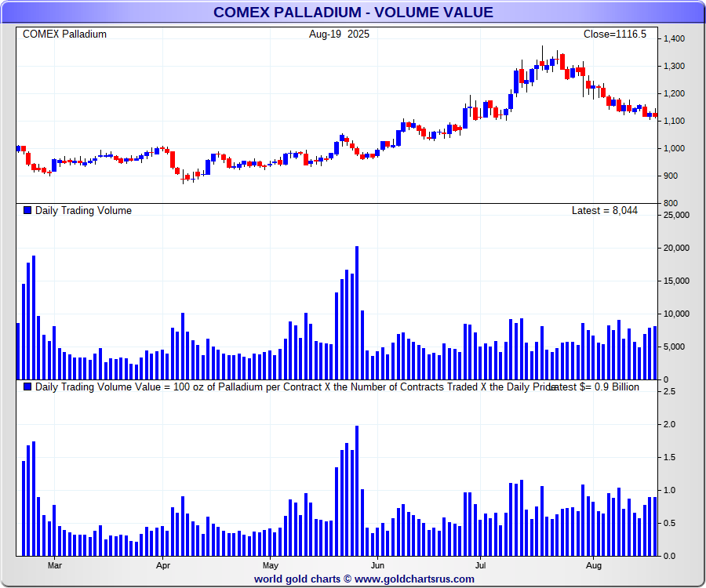This screenshot has height=588, width=706.
Task: Click the '1,300' price axis label
Action: [674, 66]
